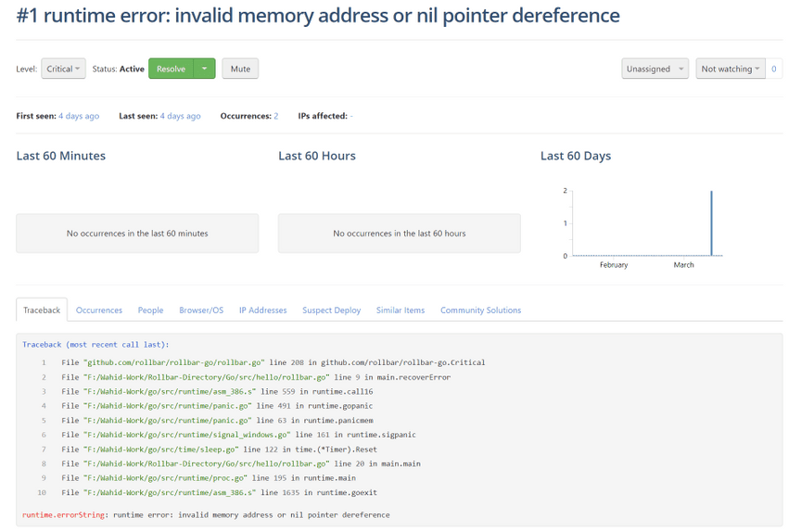Switch to the Browser/OS tab
Image resolution: width=801 pixels, height=532 pixels.
point(201,310)
